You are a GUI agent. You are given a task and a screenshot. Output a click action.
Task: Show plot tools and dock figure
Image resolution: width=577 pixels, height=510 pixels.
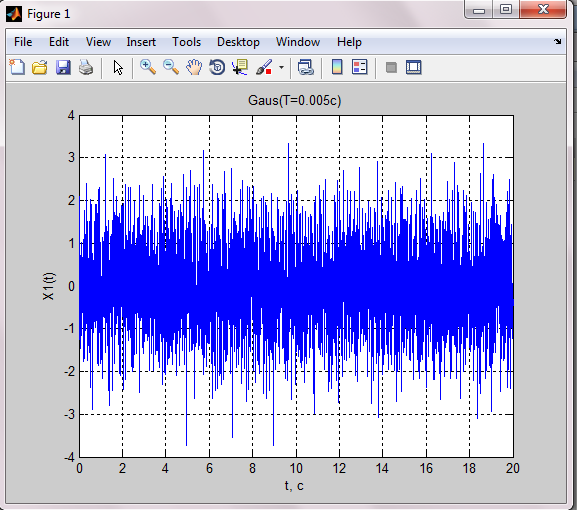tap(414, 67)
